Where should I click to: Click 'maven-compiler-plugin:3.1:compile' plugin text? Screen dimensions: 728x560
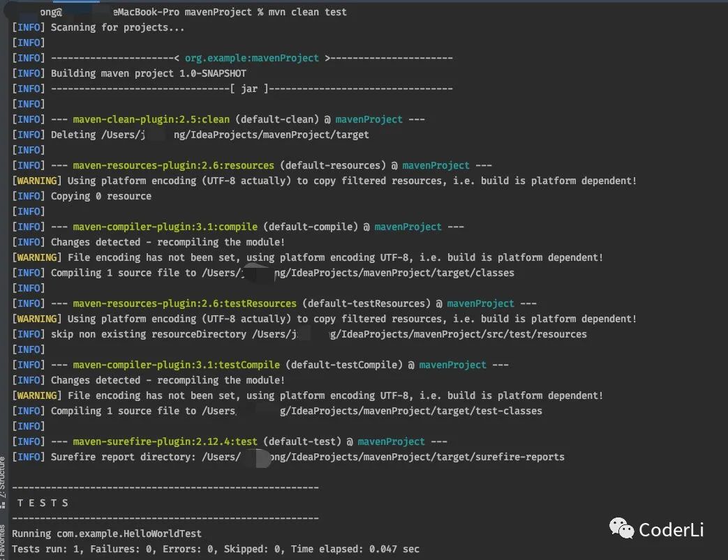165,227
